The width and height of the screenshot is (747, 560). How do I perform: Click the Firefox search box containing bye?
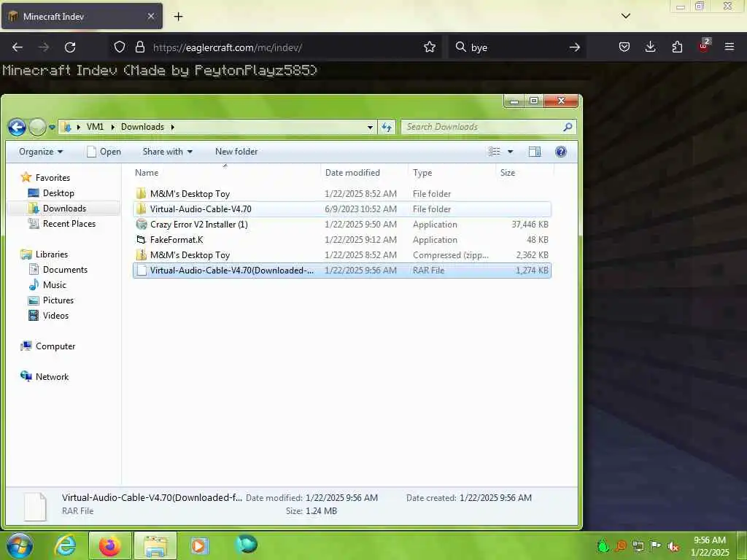tap(517, 47)
